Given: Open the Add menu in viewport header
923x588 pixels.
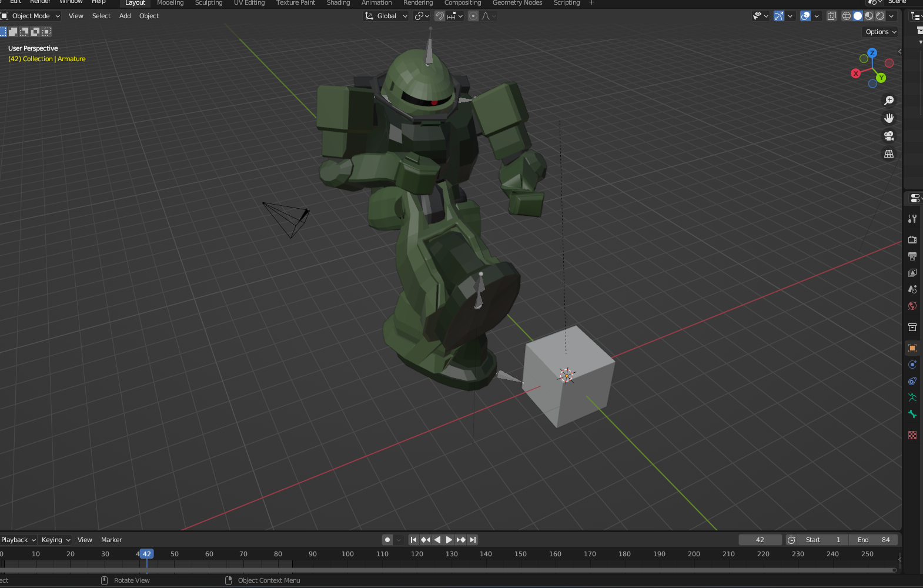Looking at the screenshot, I should 125,16.
